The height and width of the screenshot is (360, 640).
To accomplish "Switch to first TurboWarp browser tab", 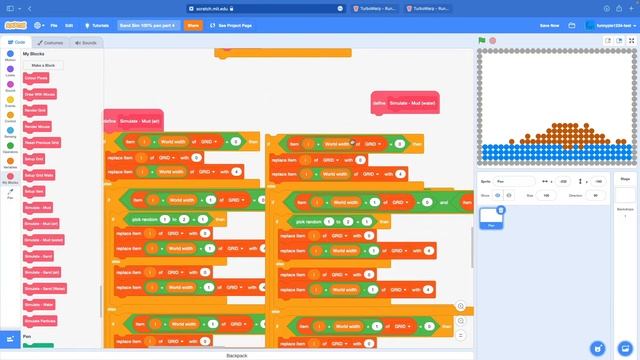I will click(375, 8).
